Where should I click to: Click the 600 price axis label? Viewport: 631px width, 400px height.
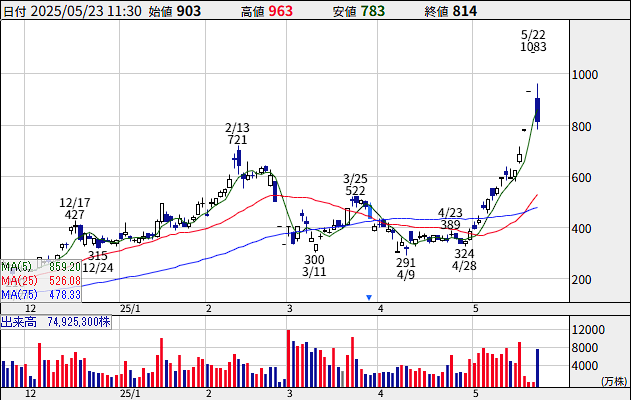point(582,178)
